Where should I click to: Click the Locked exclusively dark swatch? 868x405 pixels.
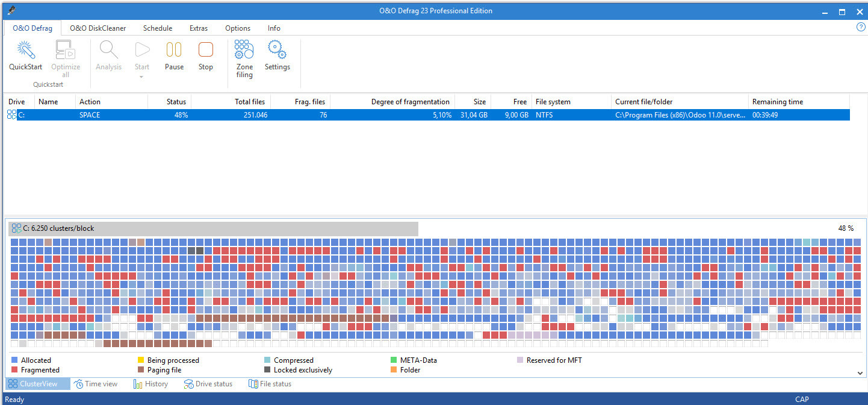pyautogui.click(x=267, y=370)
